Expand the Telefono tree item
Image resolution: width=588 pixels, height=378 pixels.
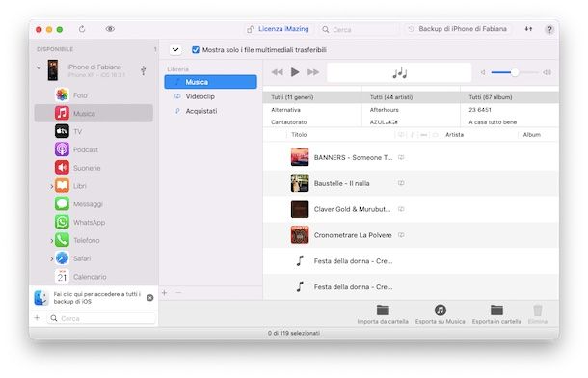(x=51, y=240)
